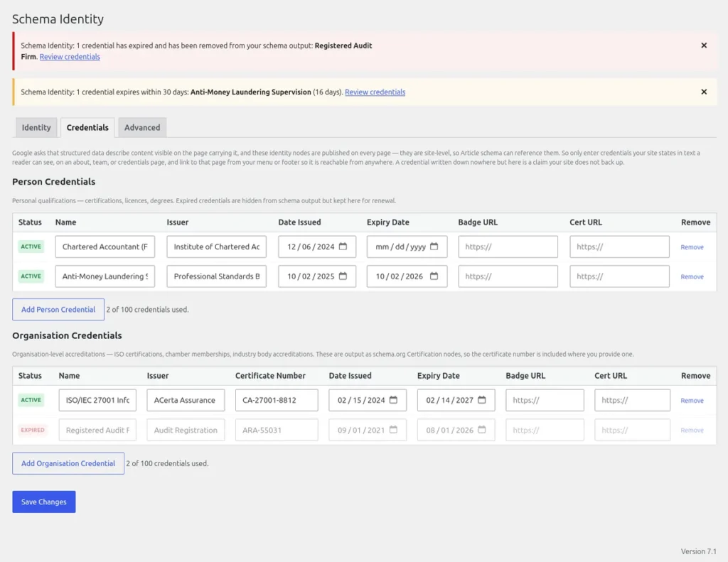This screenshot has width=728, height=562.
Task: Edit the ACerta Assurance issuer field
Action: click(186, 400)
